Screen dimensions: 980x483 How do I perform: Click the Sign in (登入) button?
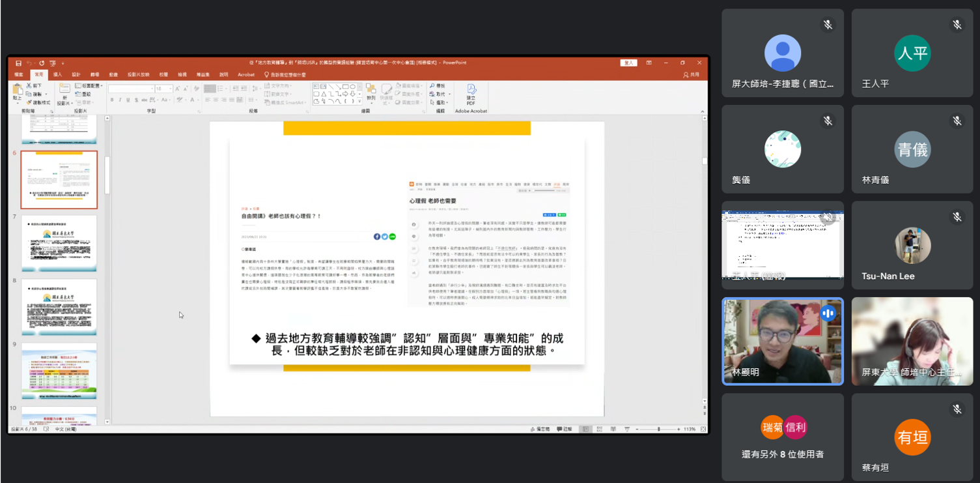[628, 63]
